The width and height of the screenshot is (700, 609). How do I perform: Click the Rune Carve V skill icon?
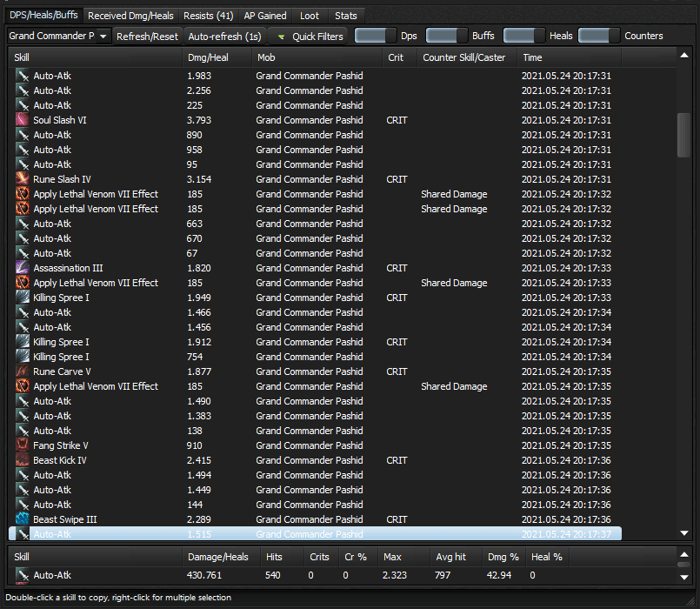tap(23, 371)
